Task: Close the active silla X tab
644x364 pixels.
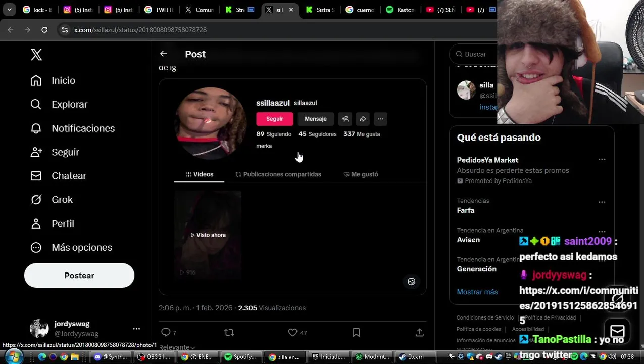Action: [x=291, y=10]
